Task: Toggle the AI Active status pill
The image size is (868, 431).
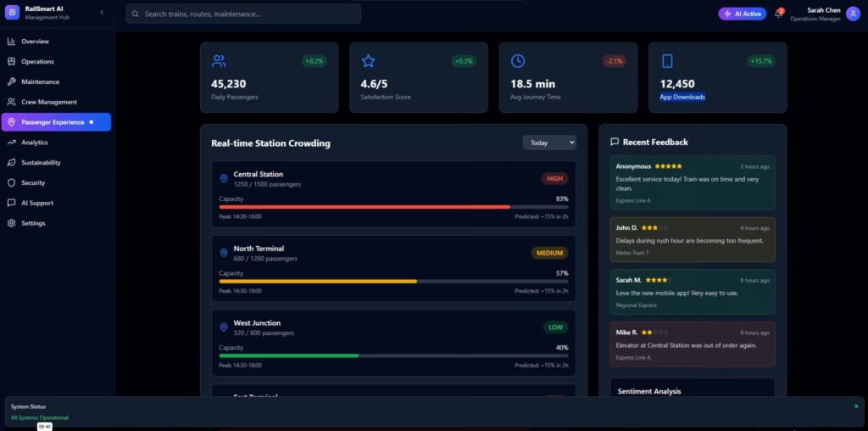Action: (x=742, y=14)
